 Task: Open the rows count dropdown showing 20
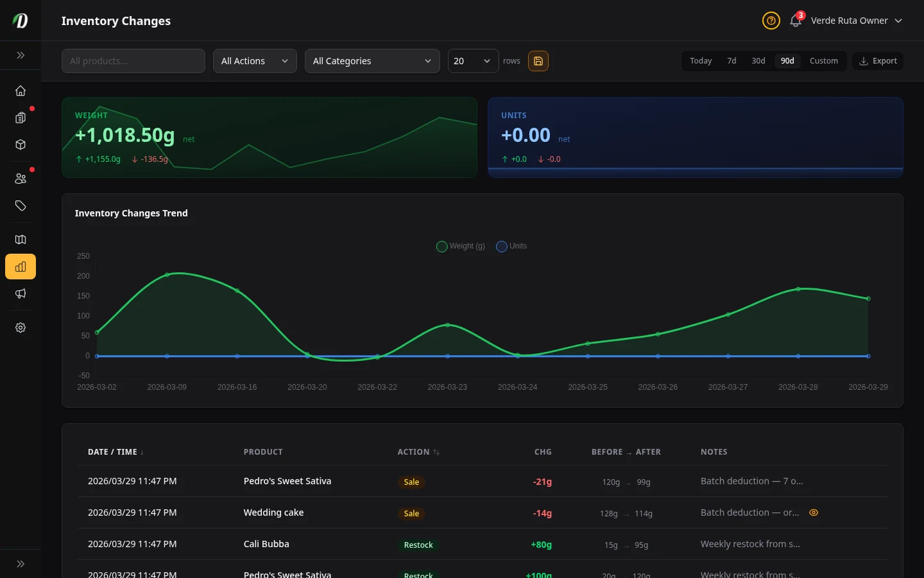point(473,61)
